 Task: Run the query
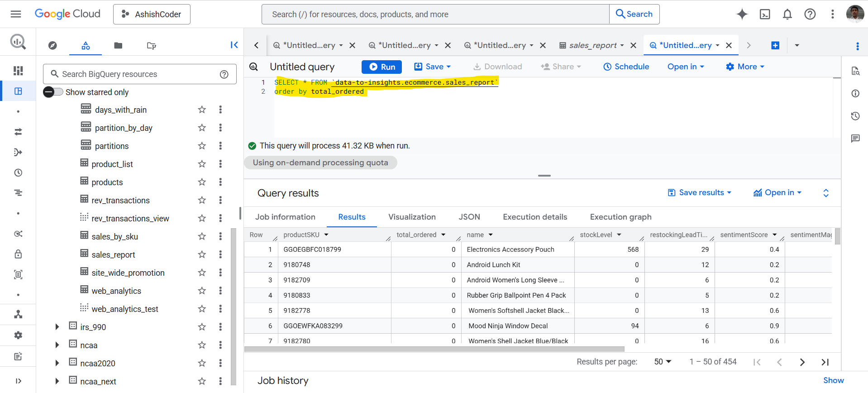click(382, 67)
